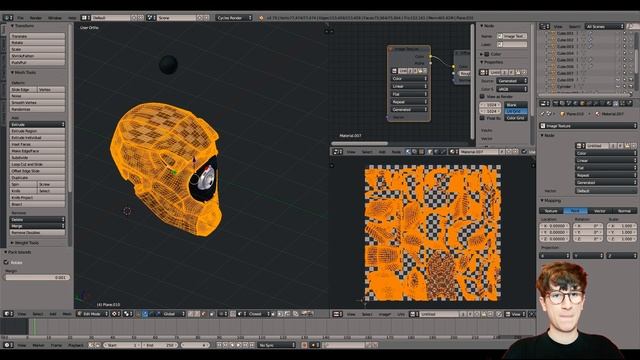Open the Cycles Render engine dropdown

(234, 18)
